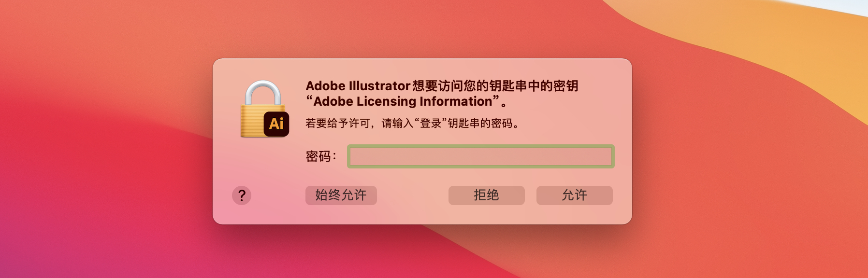868x278 pixels.
Task: Click the 想要访问您的钥匙串中的密钥 heading portion
Action: 495,86
